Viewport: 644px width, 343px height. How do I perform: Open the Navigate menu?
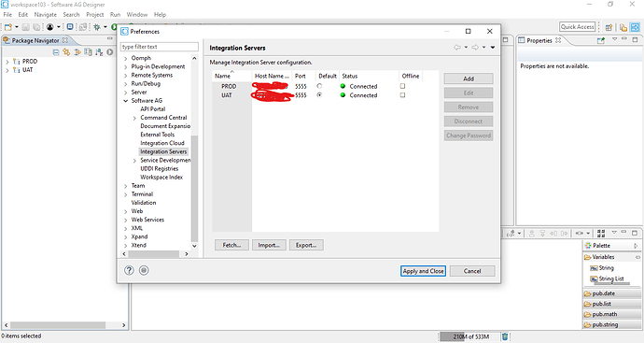tap(45, 14)
